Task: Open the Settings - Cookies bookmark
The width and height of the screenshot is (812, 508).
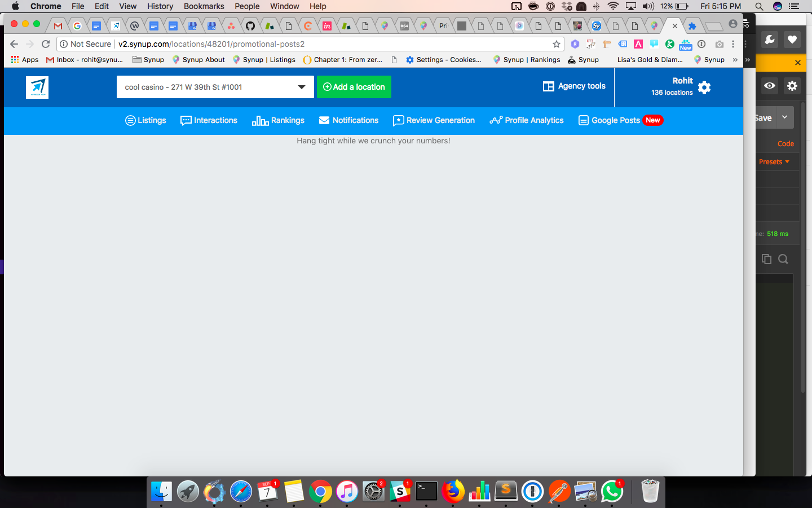Action: coord(444,60)
